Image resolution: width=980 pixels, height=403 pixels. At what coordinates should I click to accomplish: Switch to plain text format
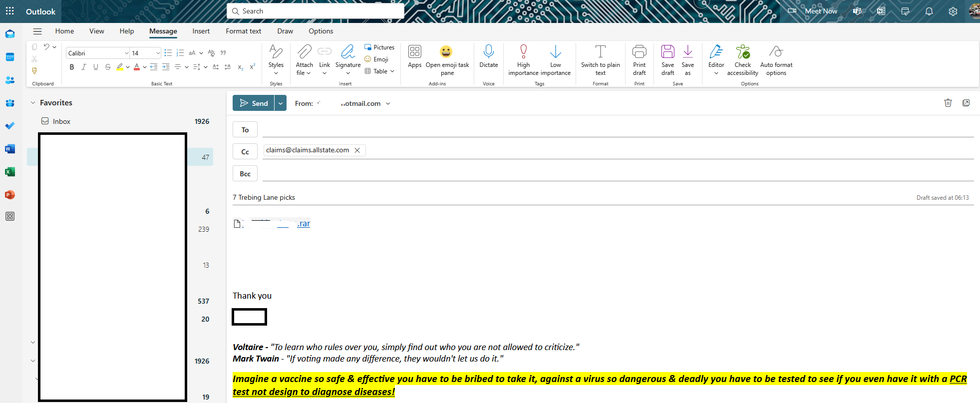[601, 60]
